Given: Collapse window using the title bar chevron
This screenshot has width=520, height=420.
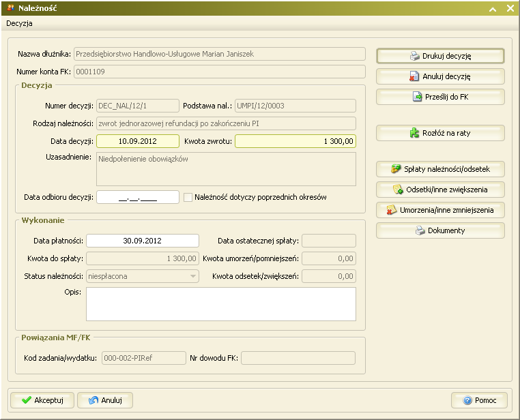Looking at the screenshot, I should pos(493,9).
